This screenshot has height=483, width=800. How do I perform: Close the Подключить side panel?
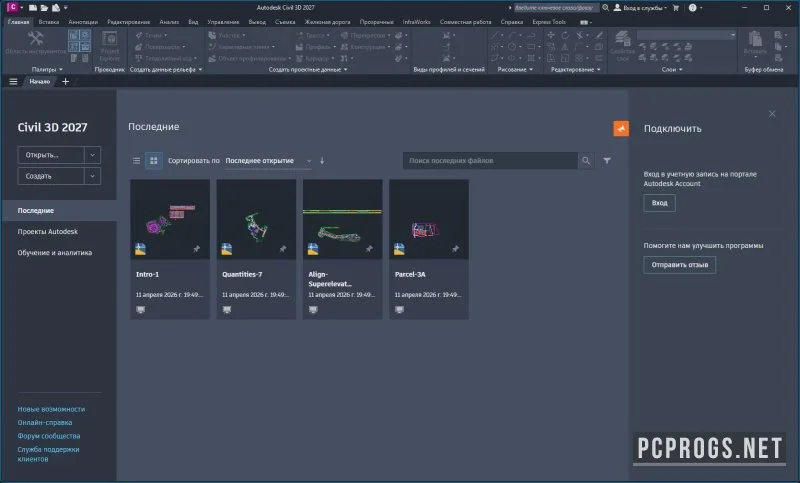(x=772, y=114)
